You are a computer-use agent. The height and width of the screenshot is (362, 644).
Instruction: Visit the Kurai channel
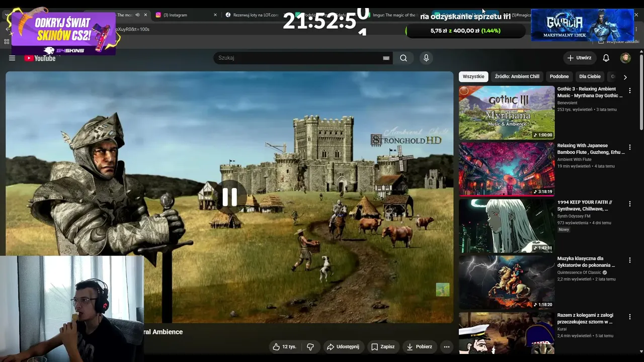click(563, 329)
